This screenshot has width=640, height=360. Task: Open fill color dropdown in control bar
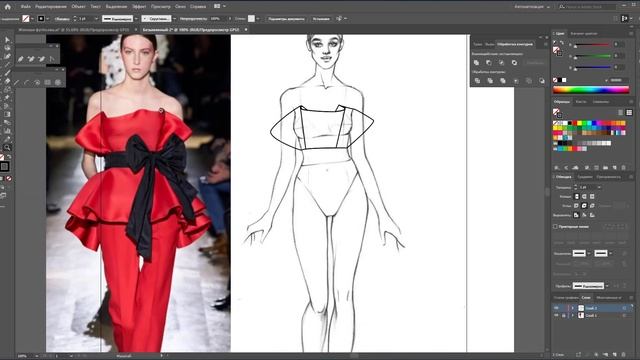point(33,19)
